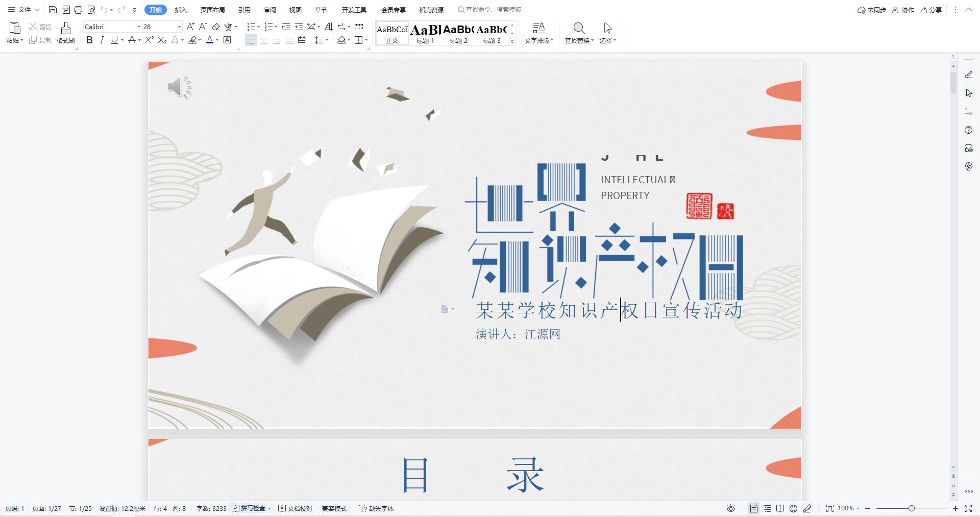The height and width of the screenshot is (517, 980).
Task: Click the 分享 share button
Action: click(x=930, y=9)
